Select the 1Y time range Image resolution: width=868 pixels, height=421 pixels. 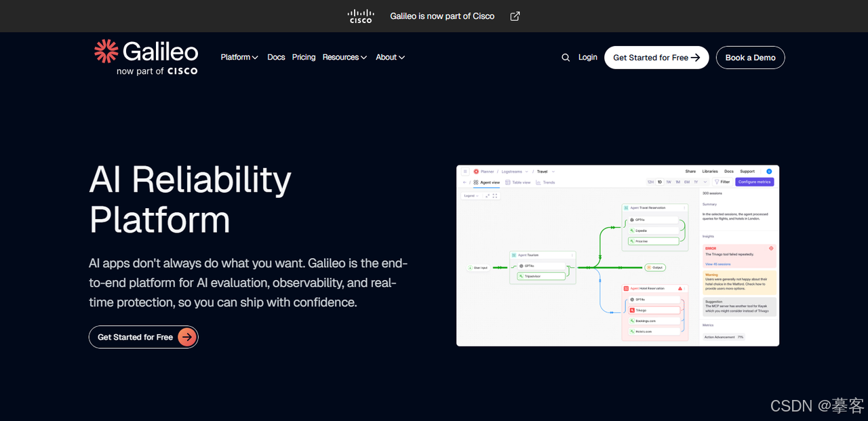[696, 182]
